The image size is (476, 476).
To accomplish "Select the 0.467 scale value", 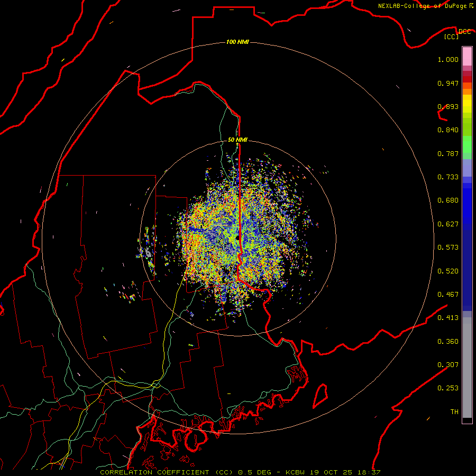I will click(448, 295).
